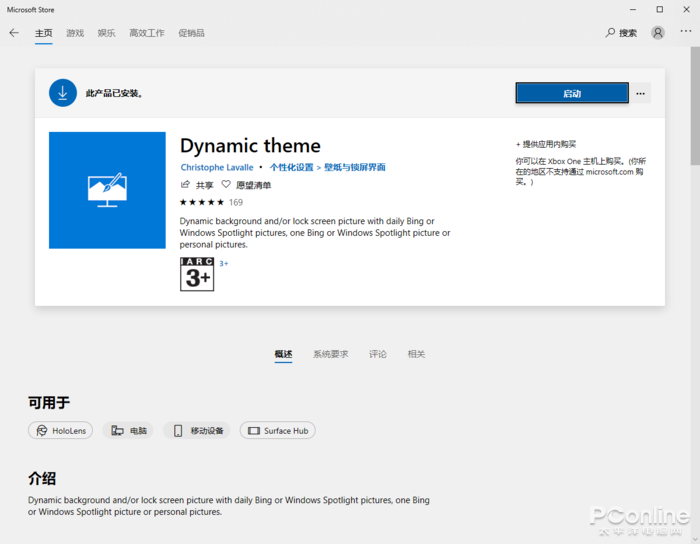Open the 促销品 tab
The image size is (700, 544).
point(191,33)
